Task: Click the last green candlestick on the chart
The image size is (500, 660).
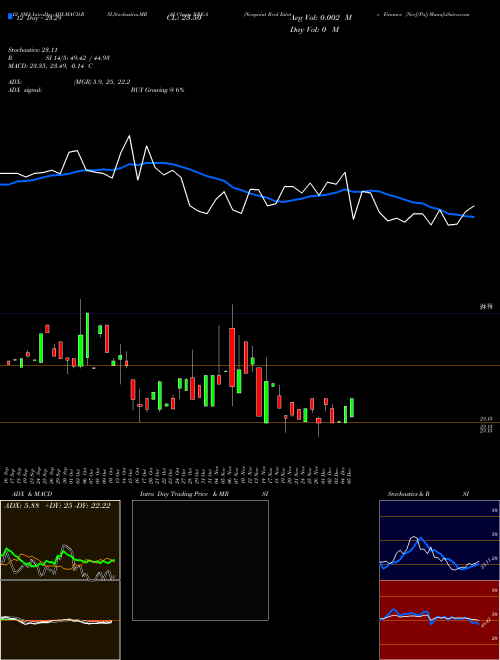Action: 352,408
